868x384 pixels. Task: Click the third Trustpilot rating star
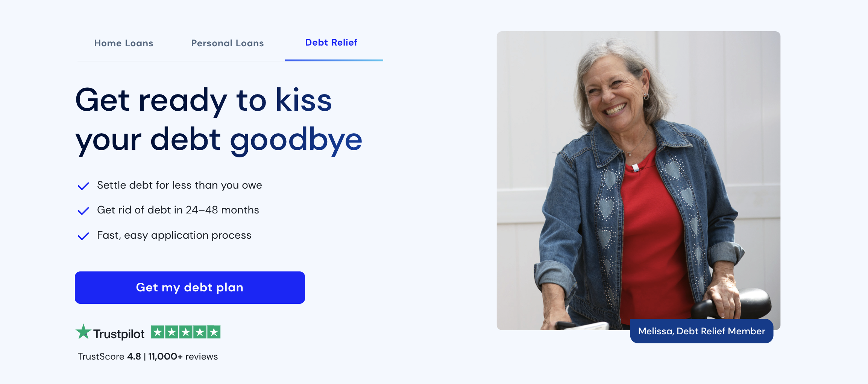point(186,332)
